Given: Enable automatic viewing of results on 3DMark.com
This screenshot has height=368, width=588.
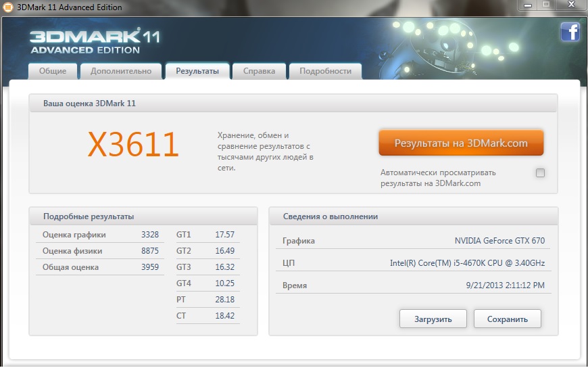Looking at the screenshot, I should point(540,172).
